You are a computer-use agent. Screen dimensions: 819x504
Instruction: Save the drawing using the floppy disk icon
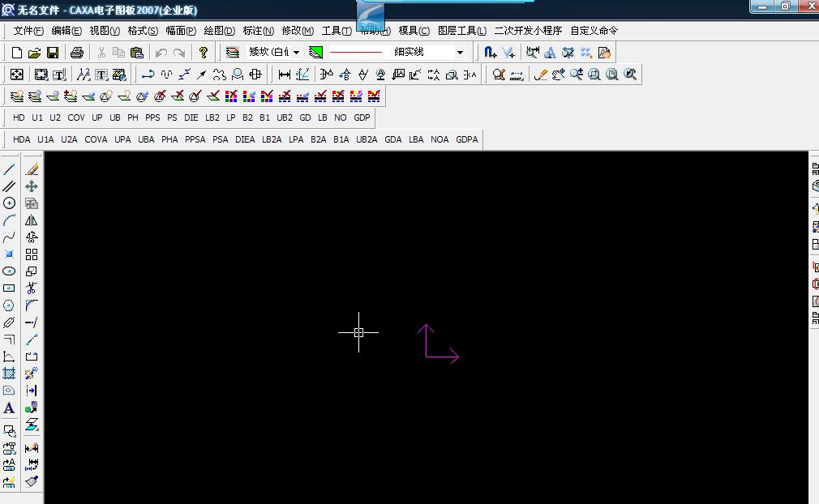tap(52, 52)
